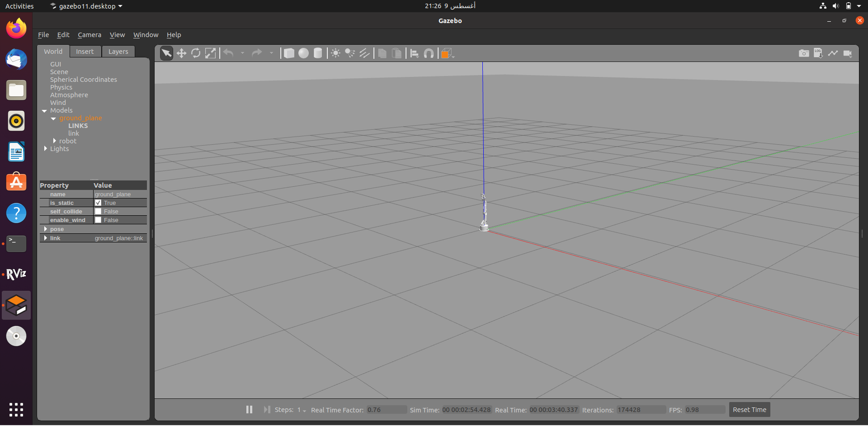Launch RViz from the dock
The image size is (868, 426).
coord(16,274)
